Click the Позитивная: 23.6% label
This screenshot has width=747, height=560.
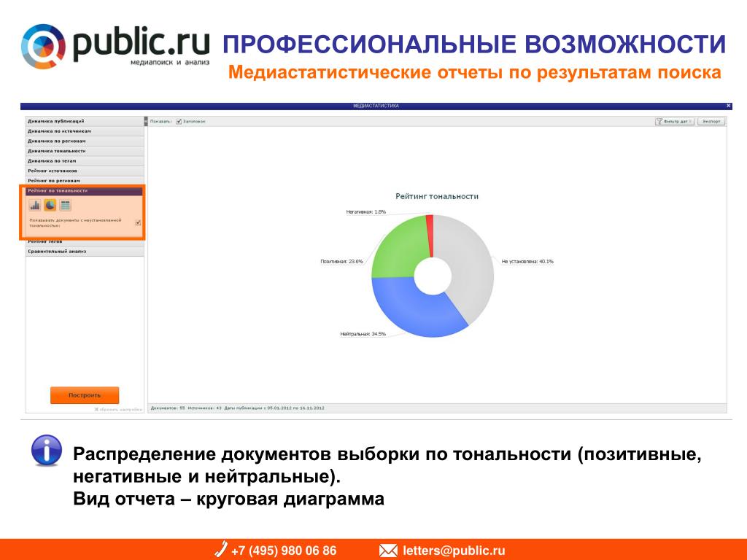[x=341, y=262]
